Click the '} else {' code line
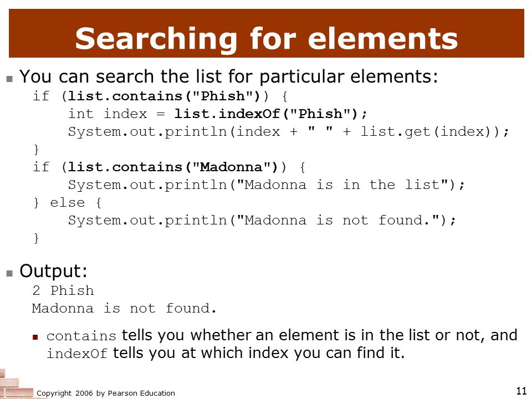This screenshot has width=532, height=399. [67, 203]
